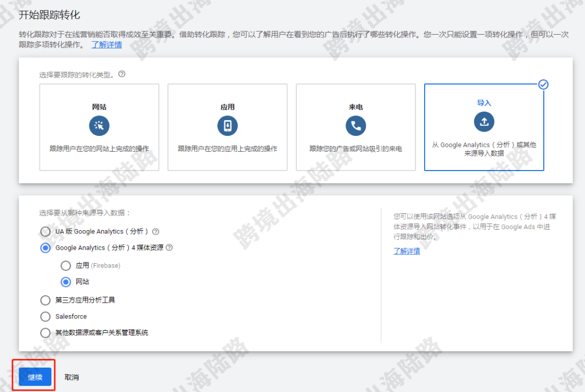Click the blue 继续 button
585x392 pixels.
point(35,377)
